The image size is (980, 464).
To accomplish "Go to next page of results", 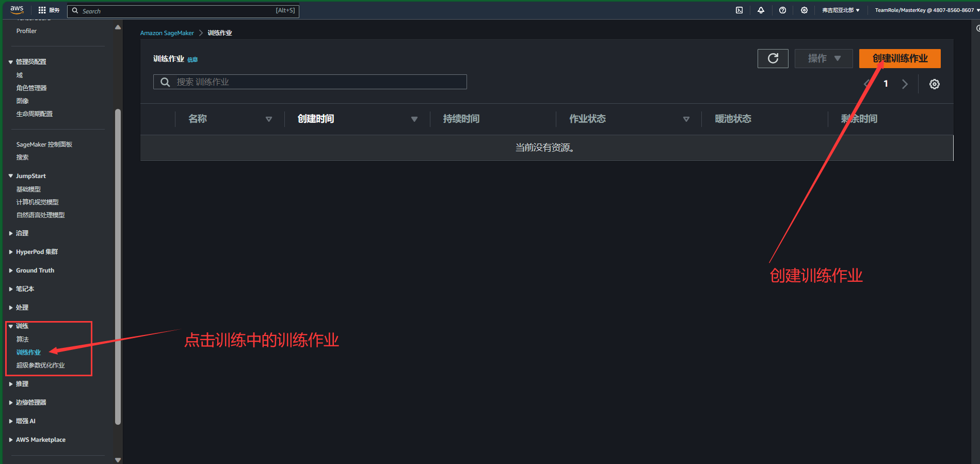I will click(905, 84).
